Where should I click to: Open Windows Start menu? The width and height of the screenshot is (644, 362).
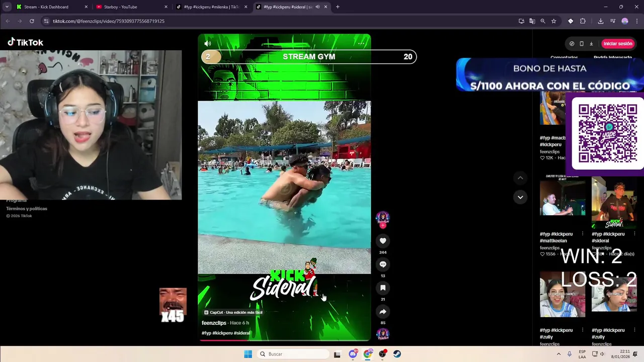(x=248, y=354)
